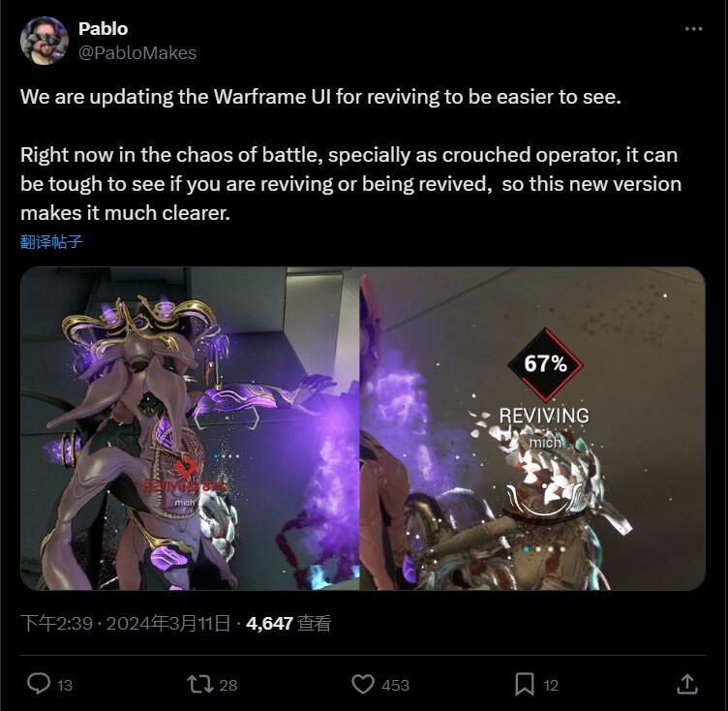Bookmark the post with bookmark icon
The width and height of the screenshot is (728, 711).
524,685
